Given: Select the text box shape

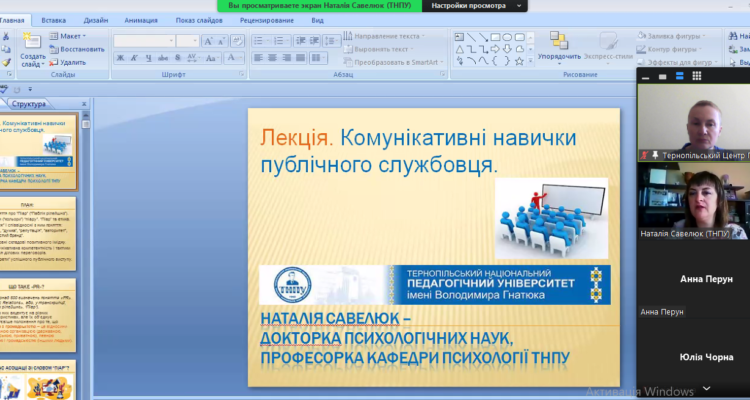Looking at the screenshot, I should point(459,37).
